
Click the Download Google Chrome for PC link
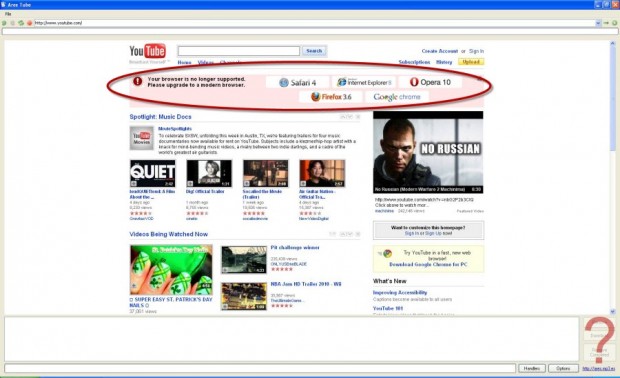[428, 265]
